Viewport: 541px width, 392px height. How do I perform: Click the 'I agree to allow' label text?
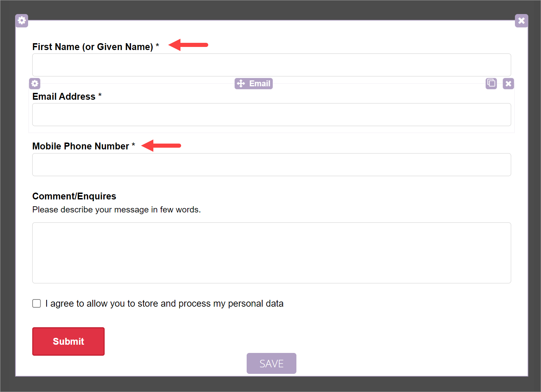pyautogui.click(x=164, y=303)
